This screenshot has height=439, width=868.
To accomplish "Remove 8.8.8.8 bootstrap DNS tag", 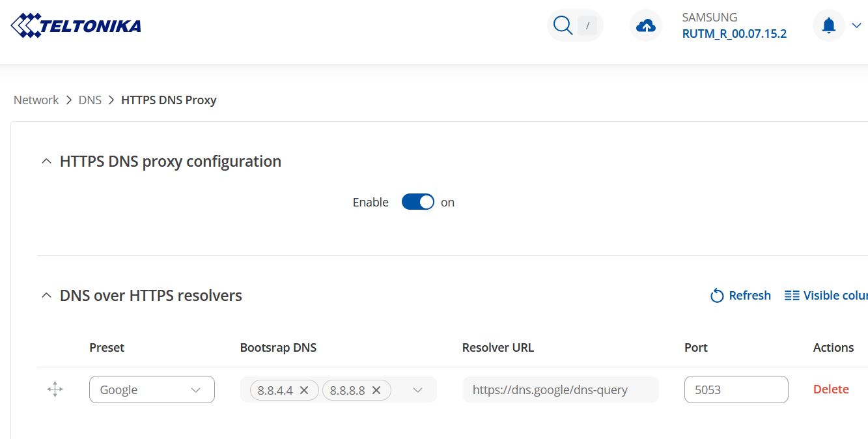I will pyautogui.click(x=376, y=390).
